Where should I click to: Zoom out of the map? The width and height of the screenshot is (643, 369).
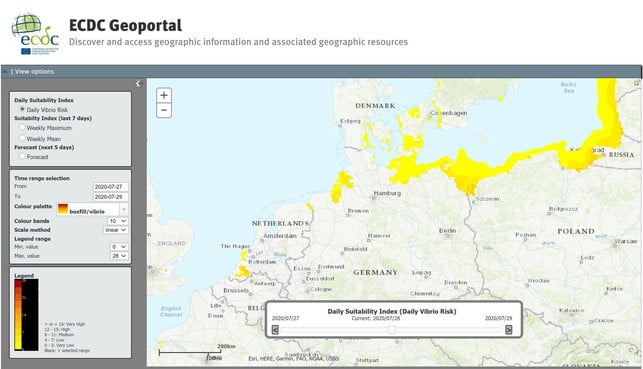pyautogui.click(x=164, y=110)
